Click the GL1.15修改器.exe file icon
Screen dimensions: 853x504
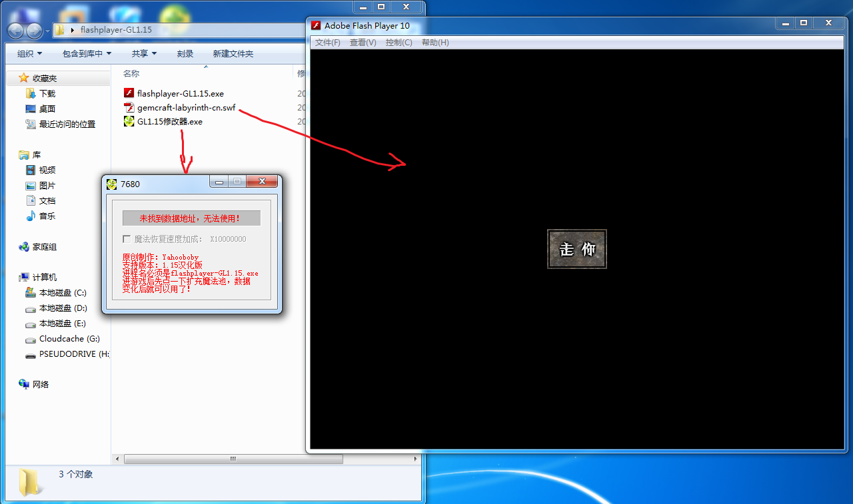click(129, 121)
